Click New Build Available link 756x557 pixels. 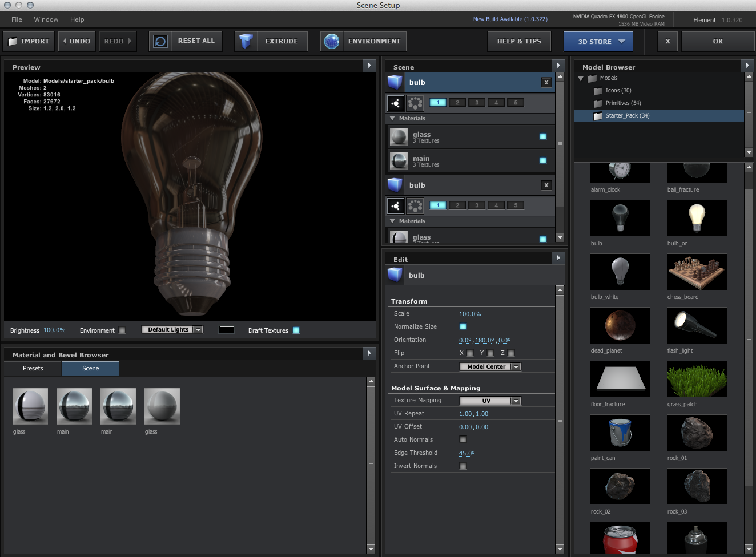click(510, 19)
